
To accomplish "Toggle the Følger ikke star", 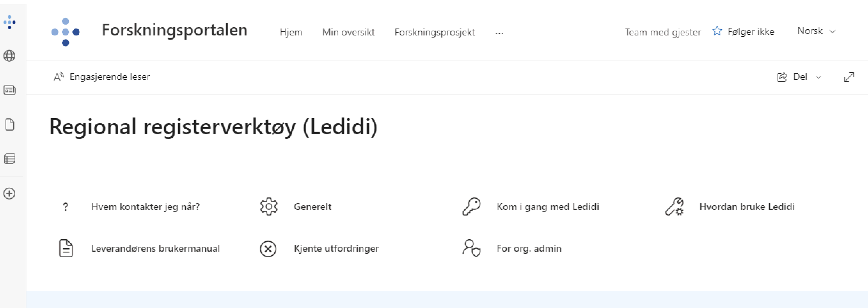I will point(717,31).
